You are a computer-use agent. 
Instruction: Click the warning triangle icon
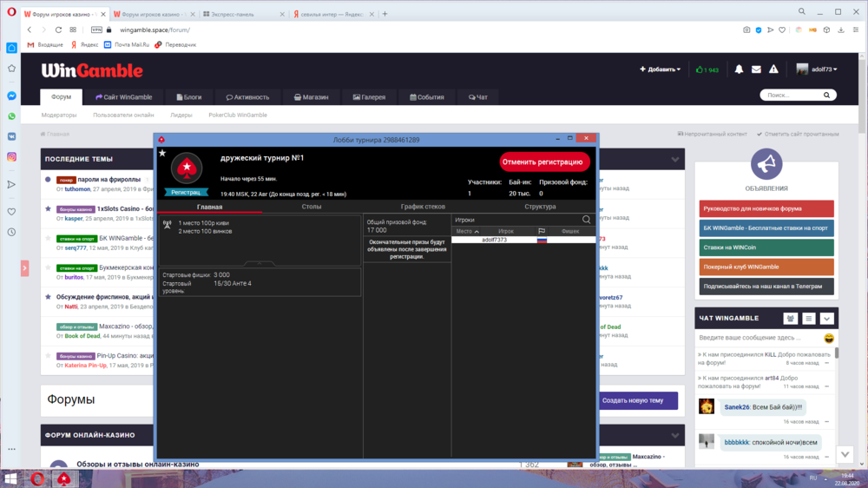tap(773, 69)
